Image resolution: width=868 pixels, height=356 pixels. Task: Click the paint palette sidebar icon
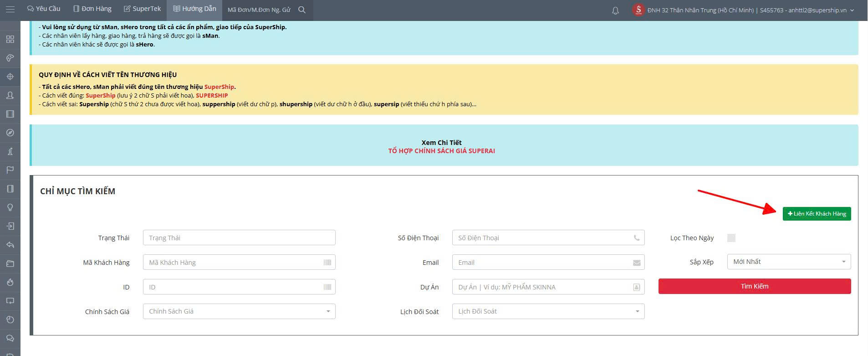tap(10, 58)
